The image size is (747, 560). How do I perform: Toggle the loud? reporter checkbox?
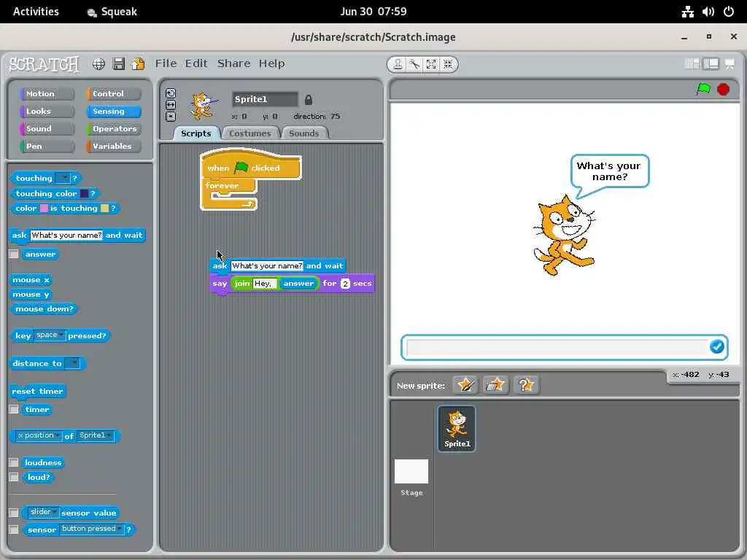(x=14, y=477)
